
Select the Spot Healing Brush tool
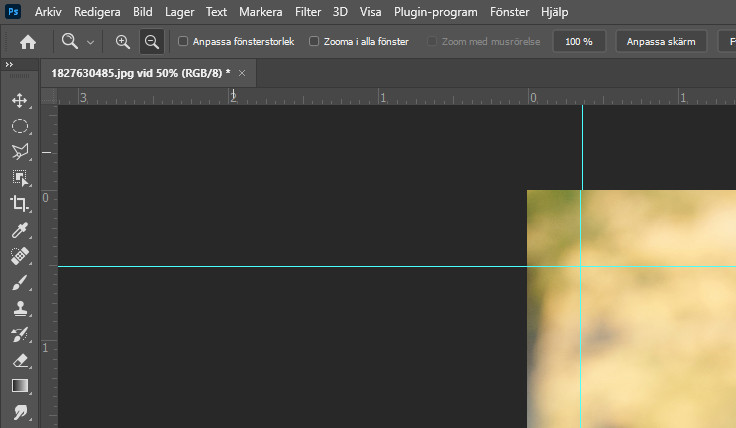tap(20, 256)
